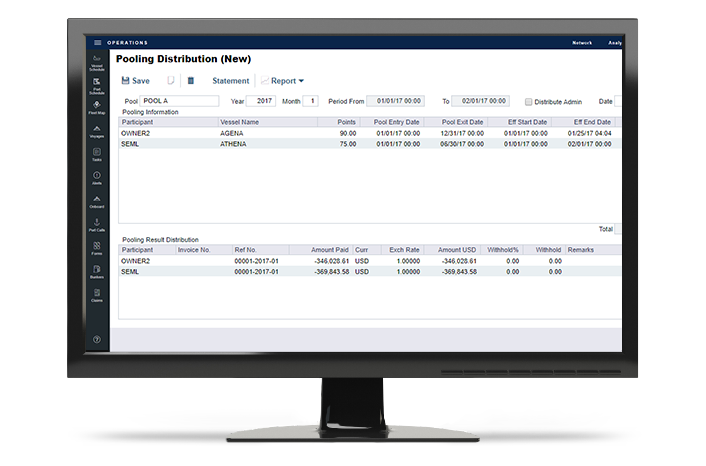The width and height of the screenshot is (706, 466).
Task: Open Alerts in the sidebar
Action: pyautogui.click(x=97, y=178)
